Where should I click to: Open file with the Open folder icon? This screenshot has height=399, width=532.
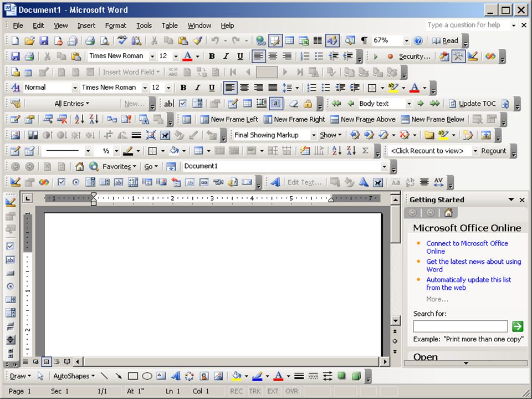[29, 40]
